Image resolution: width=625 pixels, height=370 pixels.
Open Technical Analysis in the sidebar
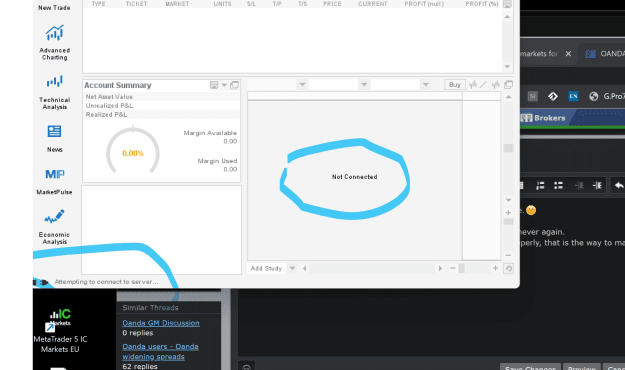tap(55, 92)
